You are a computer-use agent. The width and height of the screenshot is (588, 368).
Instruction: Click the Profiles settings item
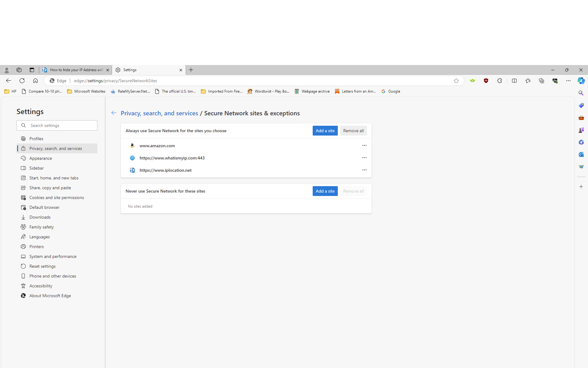(x=36, y=138)
